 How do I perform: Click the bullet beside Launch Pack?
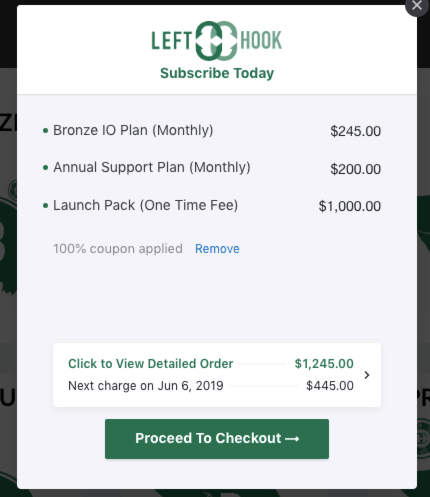click(46, 206)
